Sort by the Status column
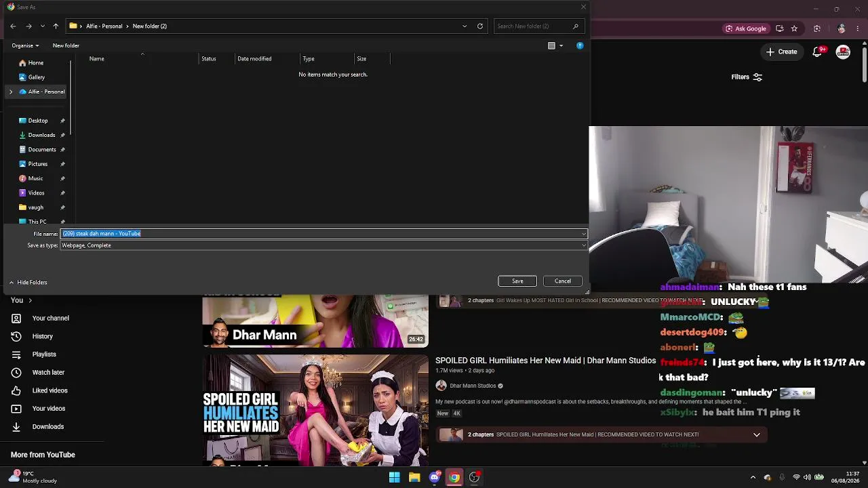 [209, 58]
